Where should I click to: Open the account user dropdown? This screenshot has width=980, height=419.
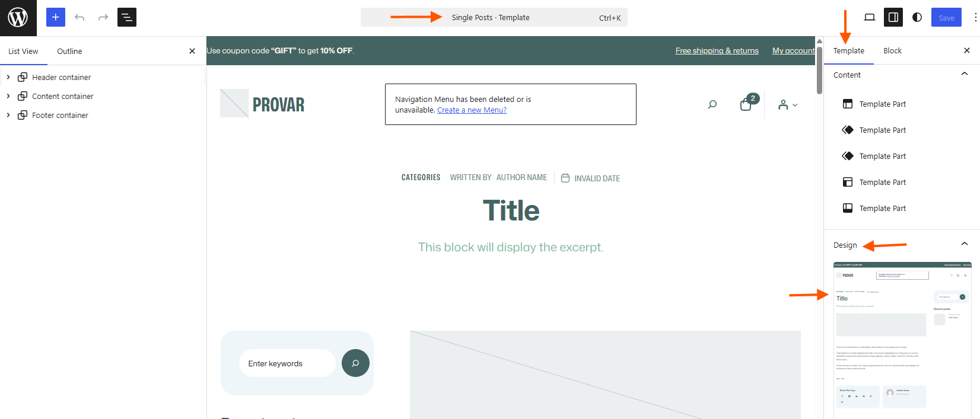coord(788,105)
